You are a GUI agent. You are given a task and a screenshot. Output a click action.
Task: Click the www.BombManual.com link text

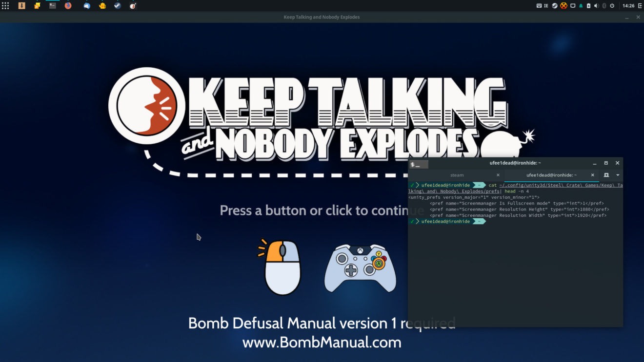tap(322, 343)
